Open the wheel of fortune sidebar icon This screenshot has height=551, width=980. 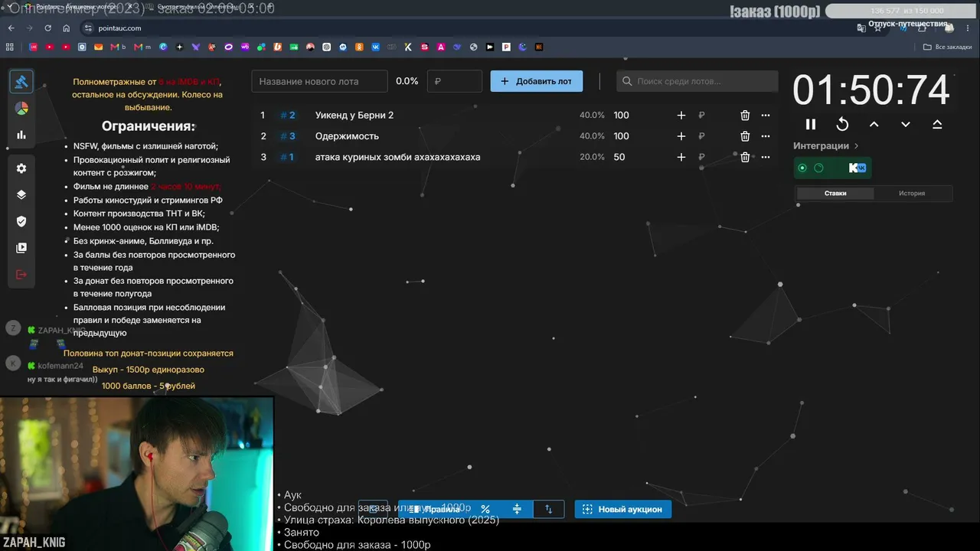tap(21, 109)
